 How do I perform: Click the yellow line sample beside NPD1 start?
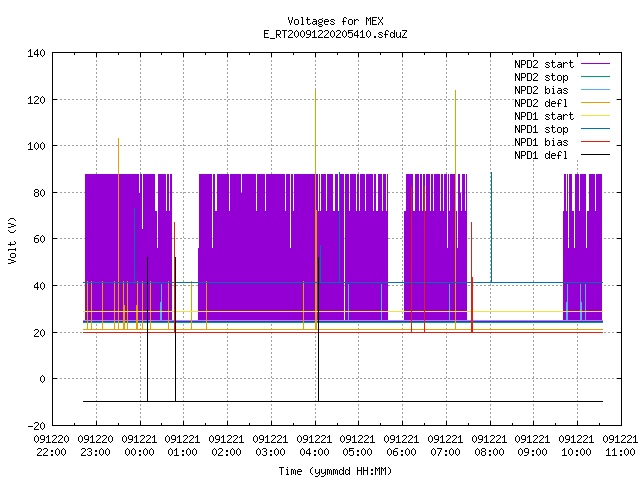coord(596,116)
